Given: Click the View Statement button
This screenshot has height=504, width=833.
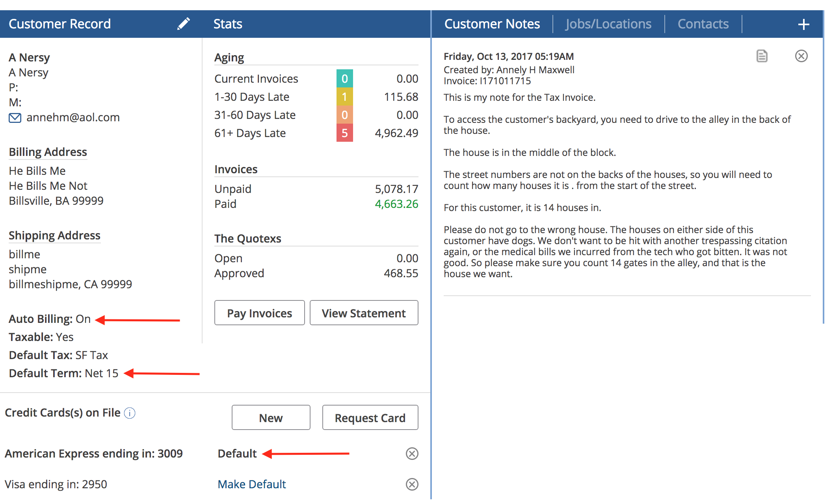Looking at the screenshot, I should click(x=364, y=313).
